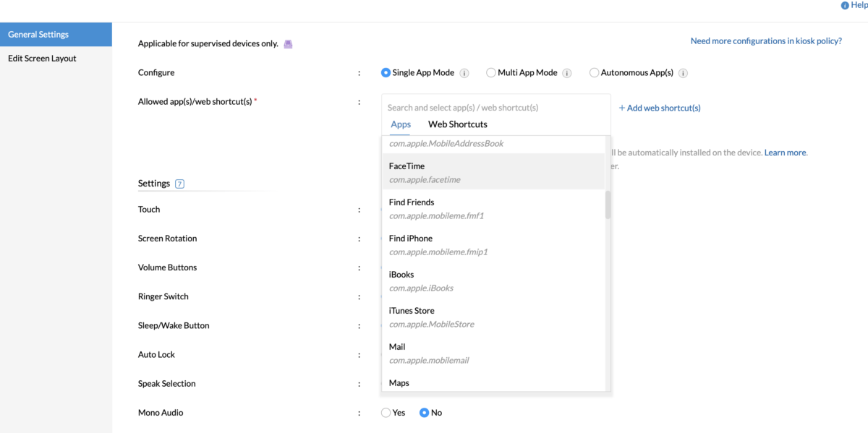Click the Help info icon at top right
Screen dimensions: 868x433
click(843, 4)
